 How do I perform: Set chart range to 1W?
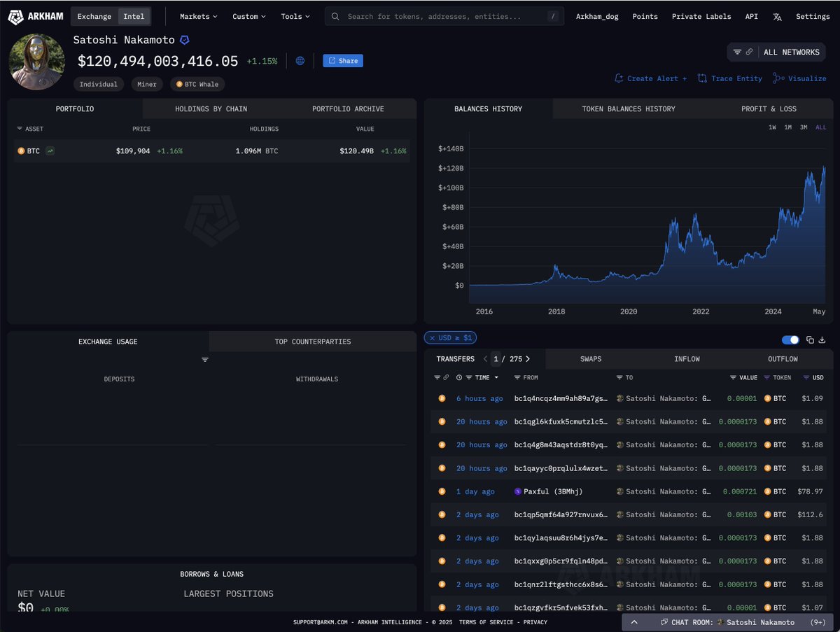point(772,127)
